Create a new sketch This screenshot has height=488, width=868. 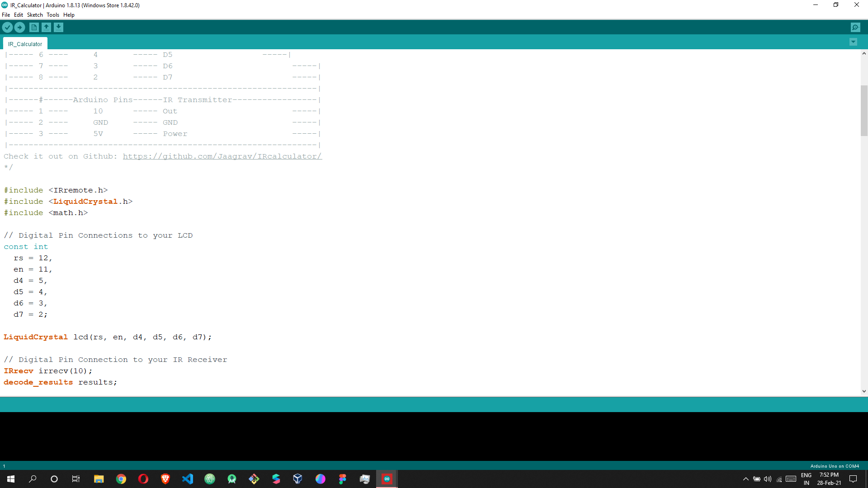34,27
